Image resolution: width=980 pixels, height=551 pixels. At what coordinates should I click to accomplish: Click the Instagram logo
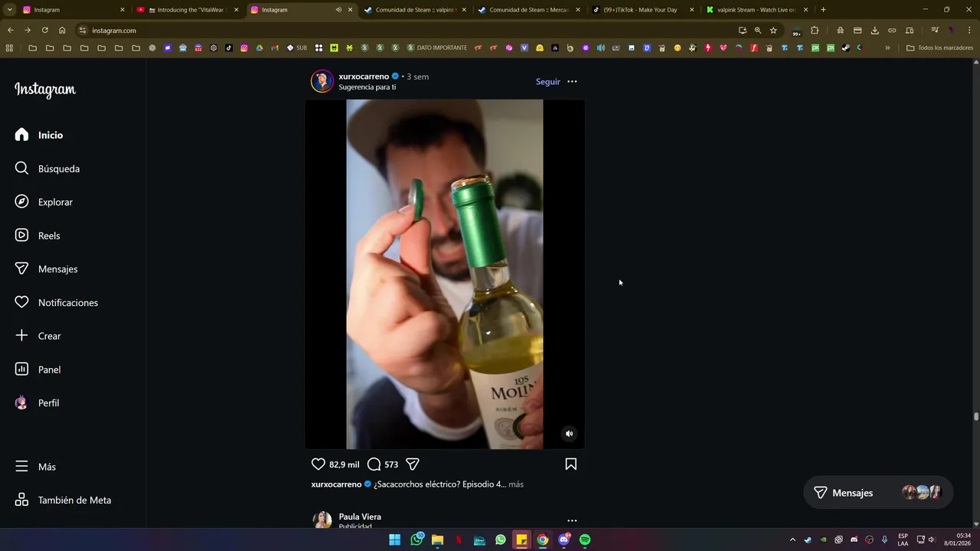click(x=45, y=90)
